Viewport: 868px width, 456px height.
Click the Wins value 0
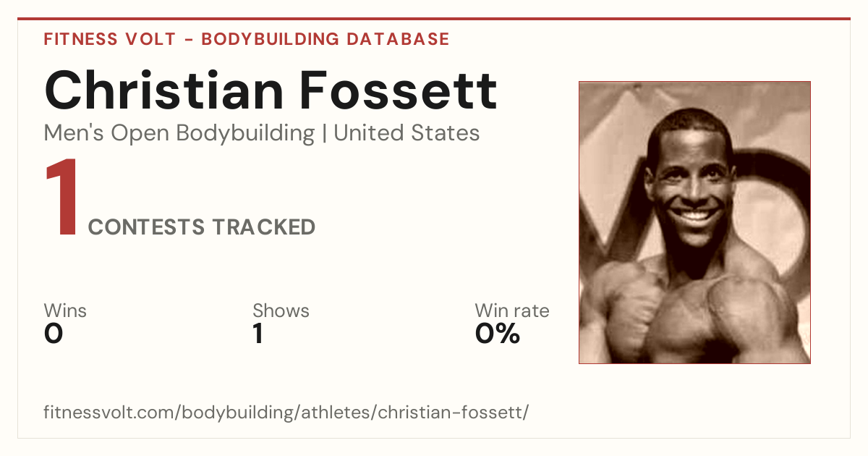point(54,334)
